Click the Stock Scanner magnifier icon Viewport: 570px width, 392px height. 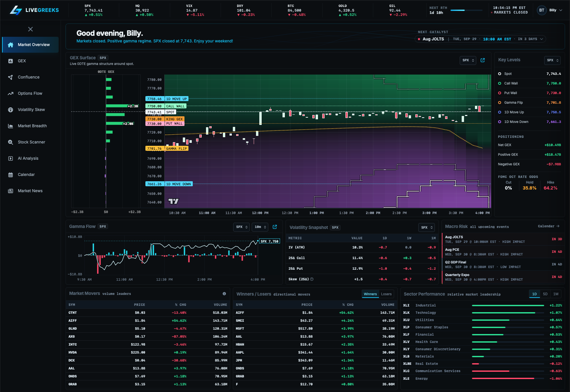click(11, 142)
